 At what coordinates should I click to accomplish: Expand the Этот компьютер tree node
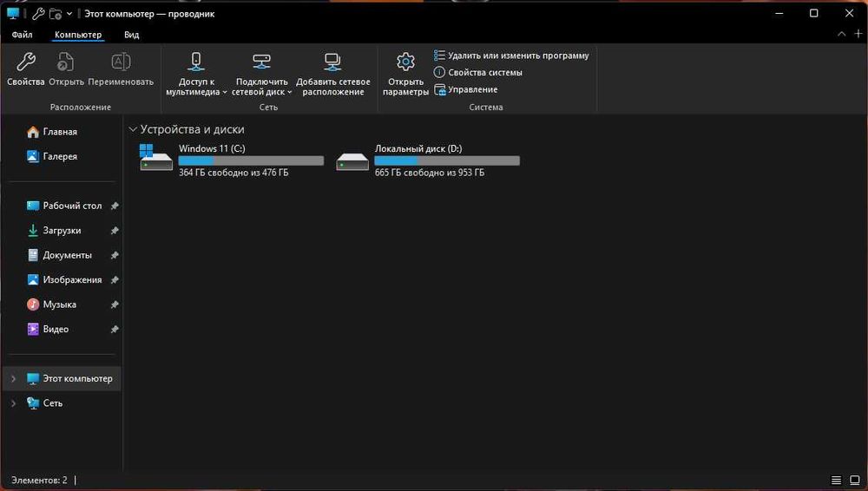coord(13,378)
